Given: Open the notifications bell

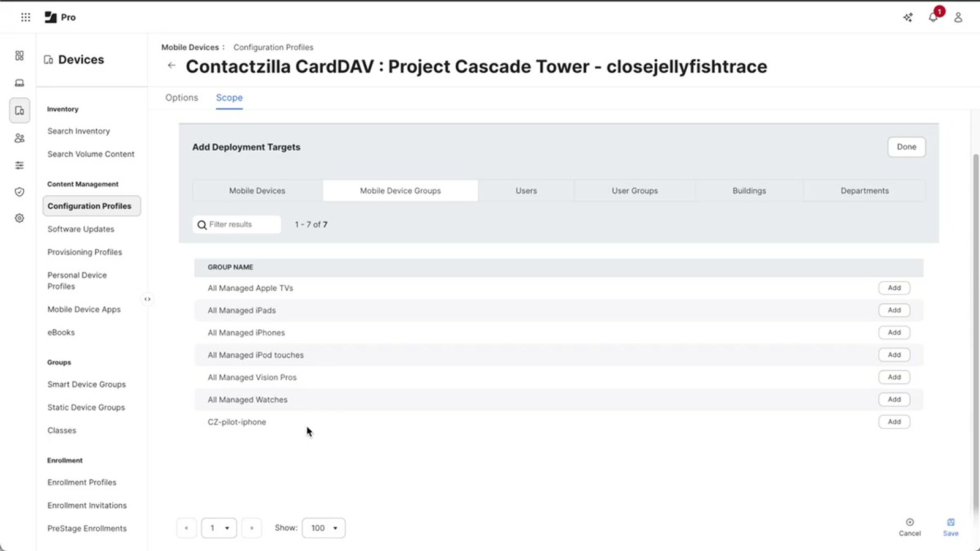Looking at the screenshot, I should [933, 17].
